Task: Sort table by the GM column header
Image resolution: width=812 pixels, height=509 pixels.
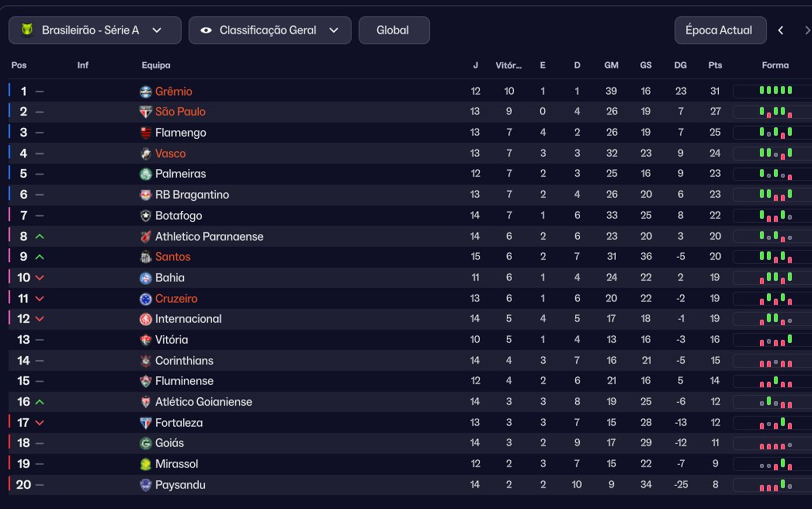Action: [x=611, y=65]
